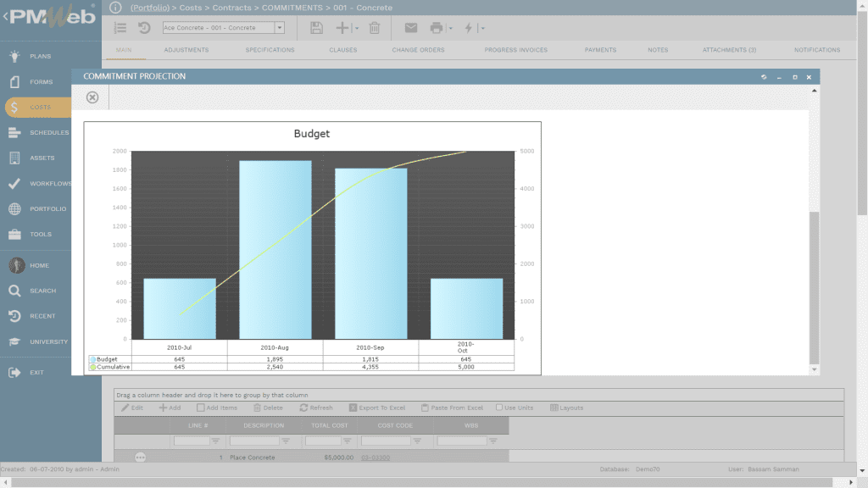The height and width of the screenshot is (488, 868).
Task: Switch to the Clauses tab
Action: point(343,50)
